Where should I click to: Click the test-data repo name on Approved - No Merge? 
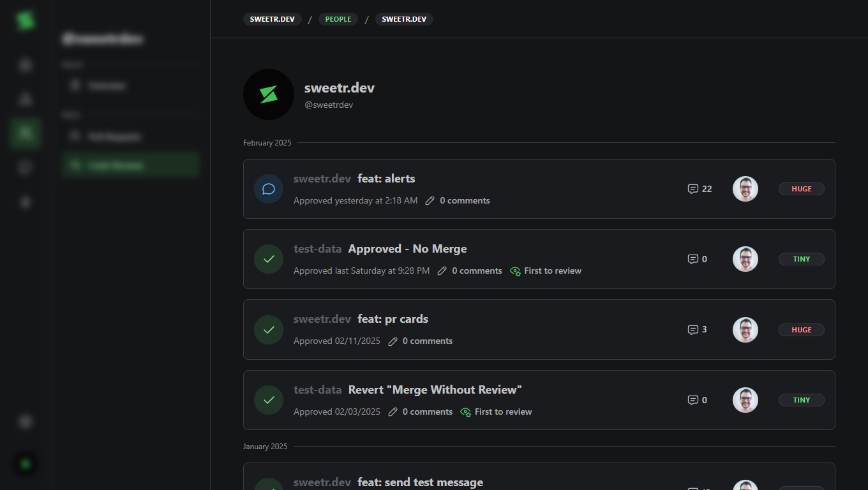318,249
